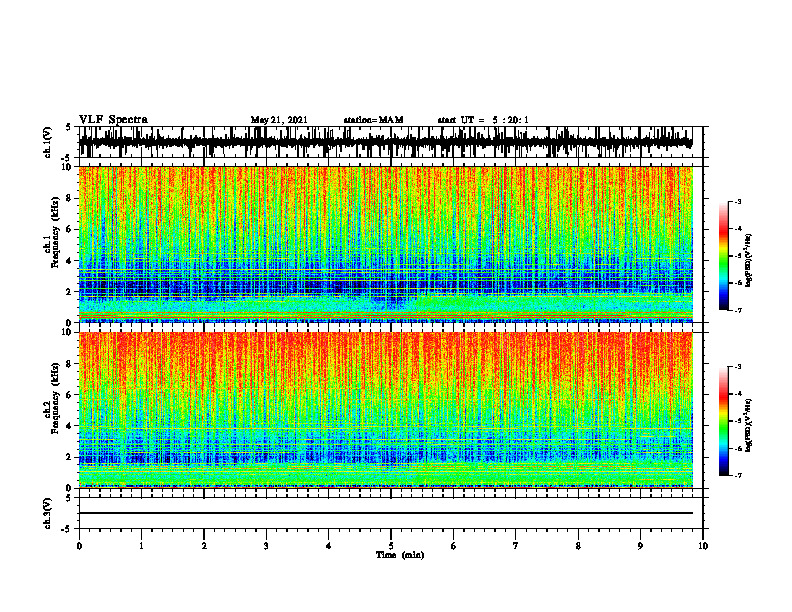Image resolution: width=792 pixels, height=612 pixels.
Task: Click the ch.1 frequency tick label "8"
Action: point(70,198)
